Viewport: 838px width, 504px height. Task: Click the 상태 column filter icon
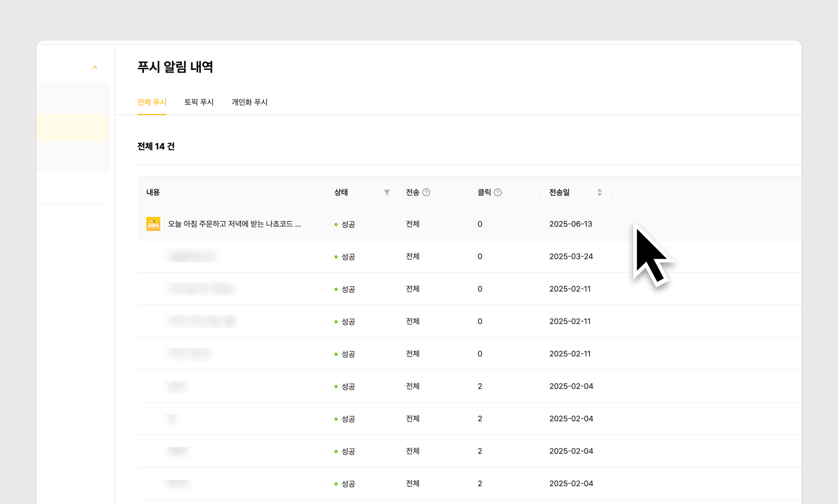387,192
